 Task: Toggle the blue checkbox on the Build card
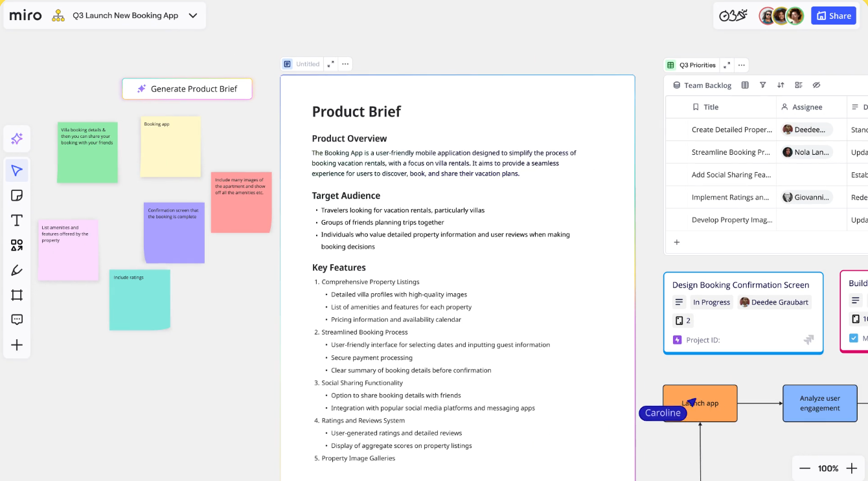point(853,338)
